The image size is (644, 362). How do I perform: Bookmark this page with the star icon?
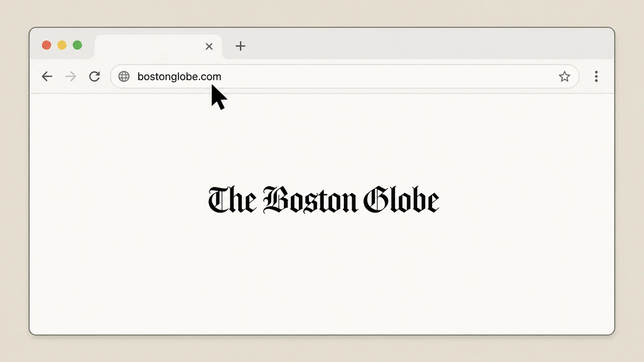(x=564, y=76)
